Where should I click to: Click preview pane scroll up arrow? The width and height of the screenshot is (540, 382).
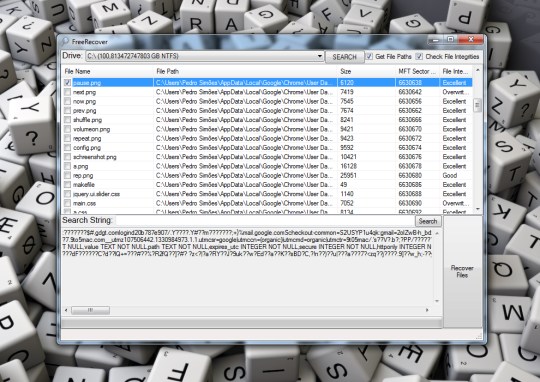pyautogui.click(x=437, y=233)
